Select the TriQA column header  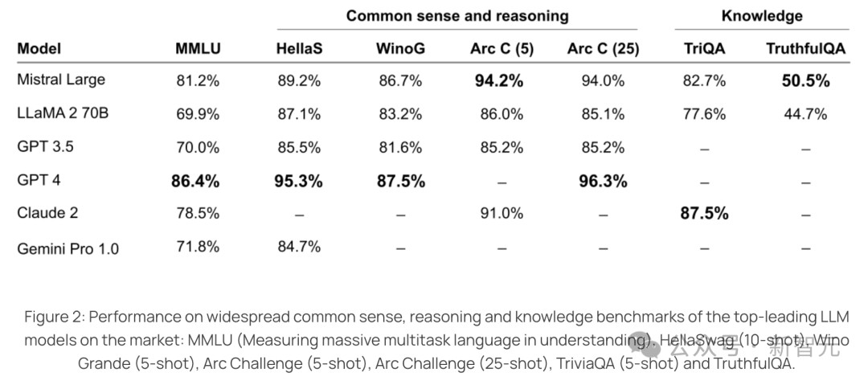pyautogui.click(x=703, y=48)
